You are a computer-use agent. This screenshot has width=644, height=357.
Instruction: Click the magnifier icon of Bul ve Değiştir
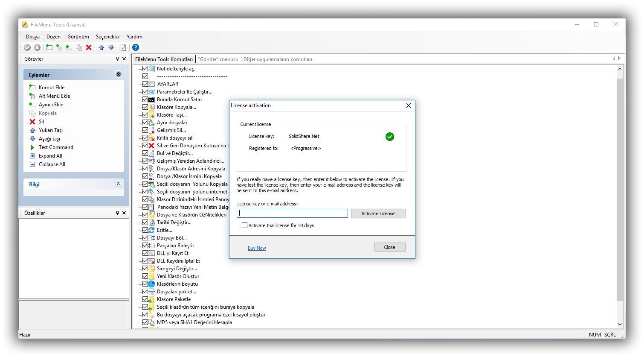(152, 153)
